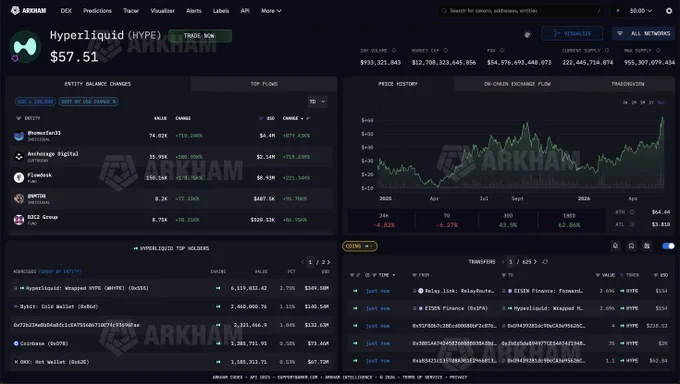Click the Current Supply info icon
The image size is (680, 384).
click(607, 50)
